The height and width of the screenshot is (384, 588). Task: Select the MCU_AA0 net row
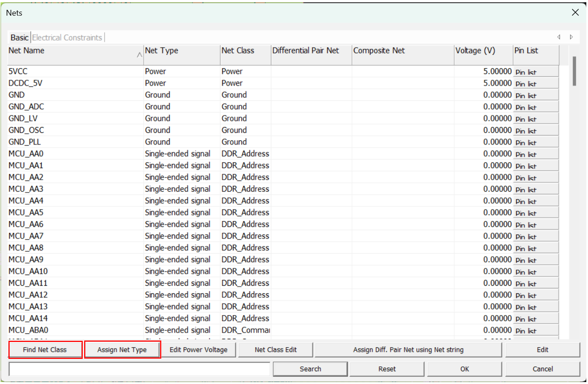(26, 154)
